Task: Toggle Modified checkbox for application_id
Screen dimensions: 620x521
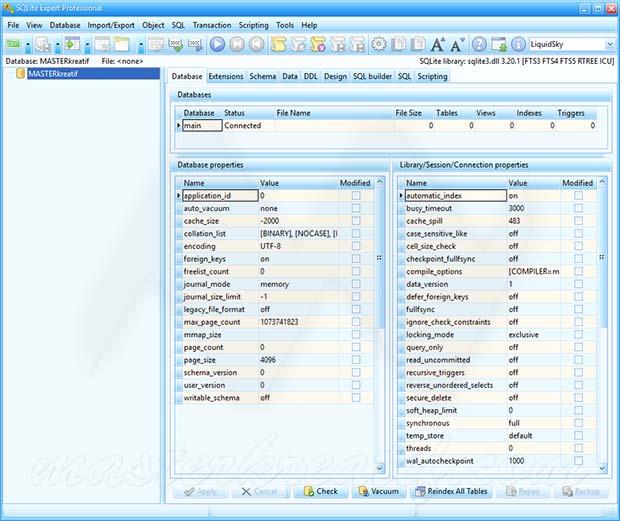Action: click(x=356, y=196)
